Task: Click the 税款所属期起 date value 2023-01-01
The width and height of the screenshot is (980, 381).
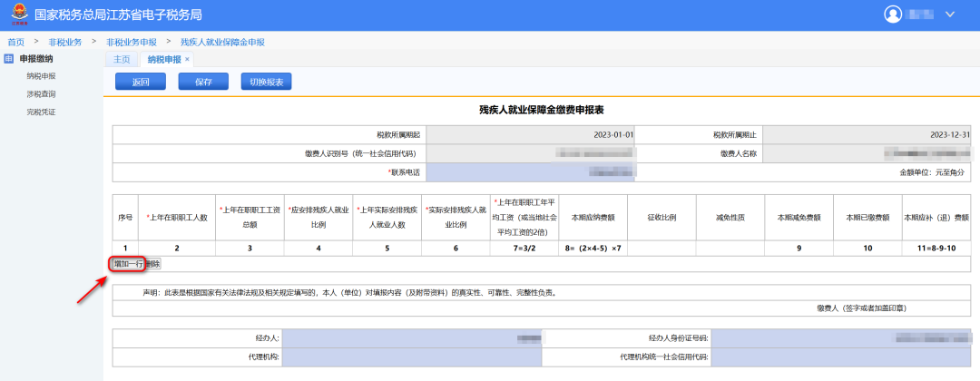Action: tap(613, 135)
